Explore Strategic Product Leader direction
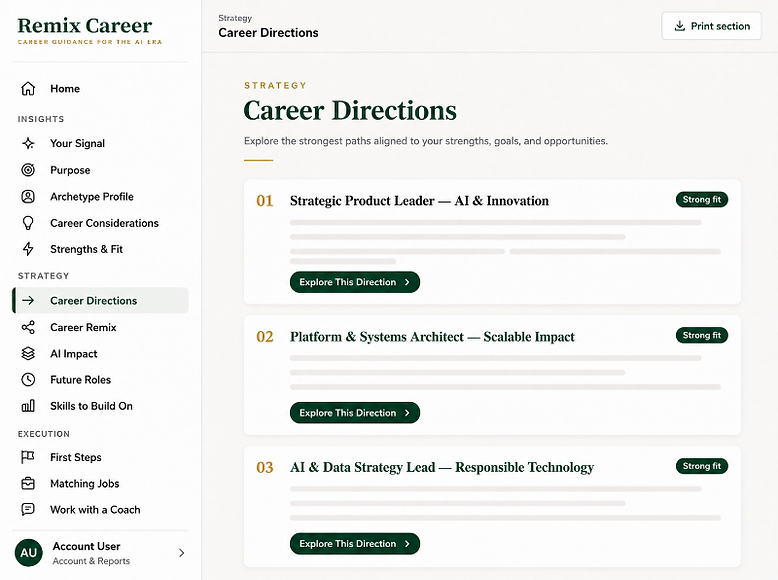778x580 pixels. (355, 282)
